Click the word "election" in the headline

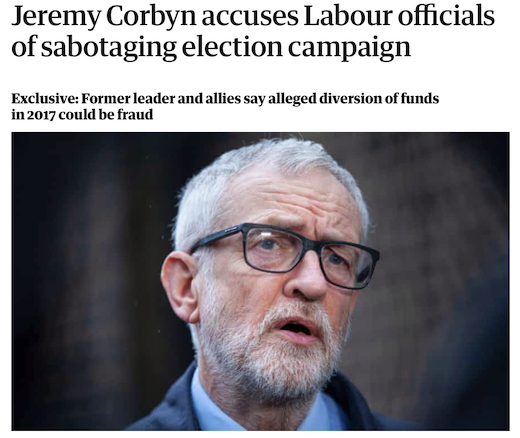(x=232, y=47)
